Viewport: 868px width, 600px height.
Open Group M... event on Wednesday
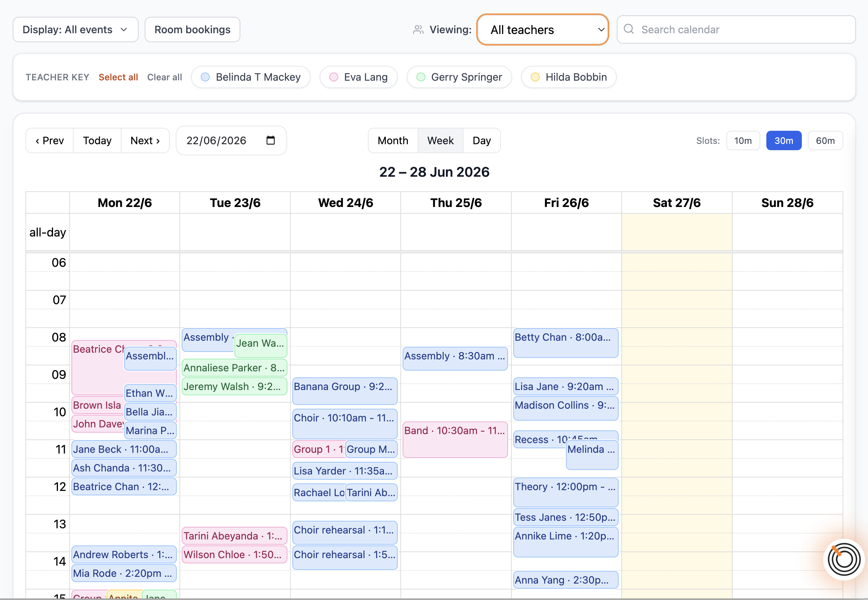(371, 449)
